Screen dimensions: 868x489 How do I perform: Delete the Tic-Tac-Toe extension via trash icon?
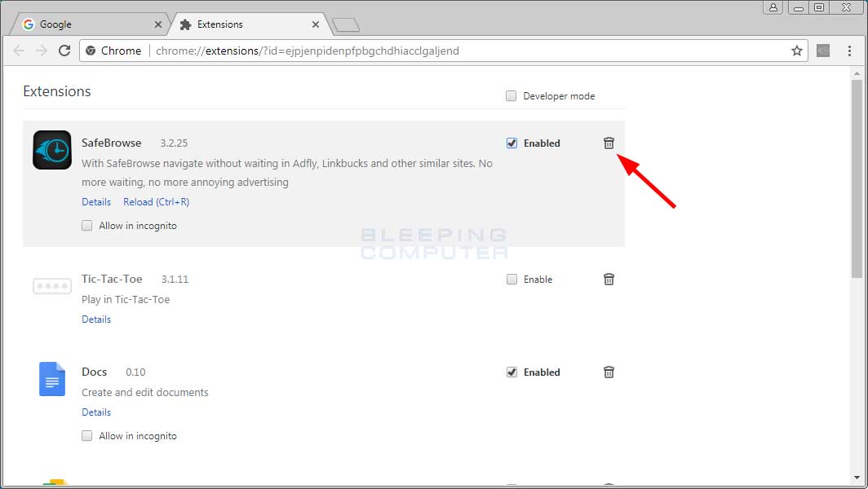609,280
